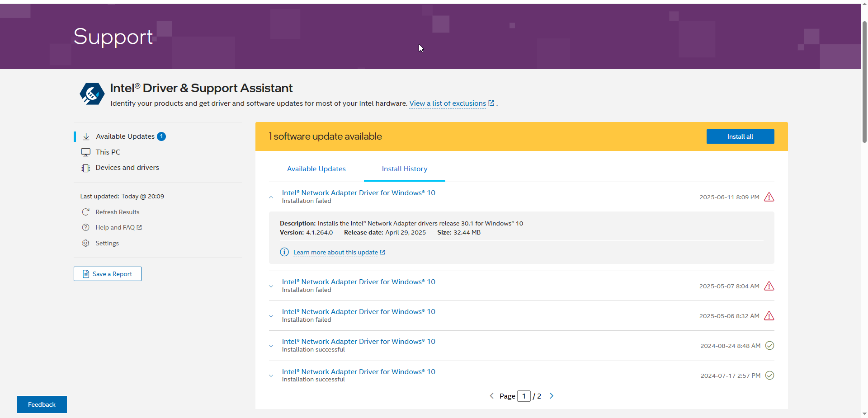Collapse the 2025-06-11 Network Adapter Driver entry

pos(271,197)
